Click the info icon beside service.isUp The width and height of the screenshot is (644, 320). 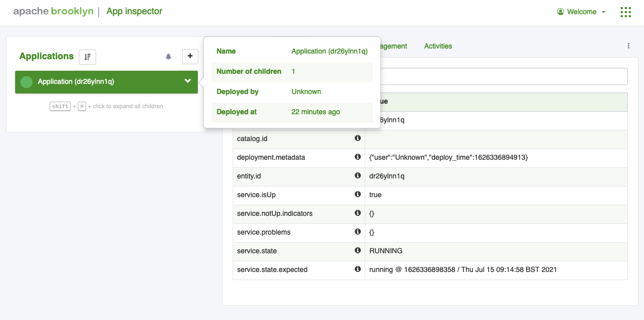(358, 194)
